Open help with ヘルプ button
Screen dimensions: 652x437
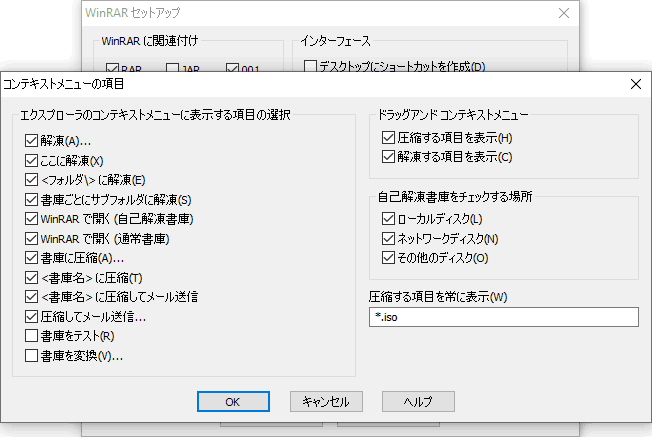[x=418, y=402]
